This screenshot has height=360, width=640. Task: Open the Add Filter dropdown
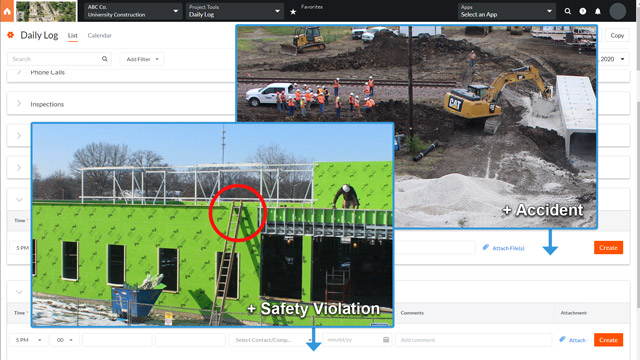coord(142,59)
